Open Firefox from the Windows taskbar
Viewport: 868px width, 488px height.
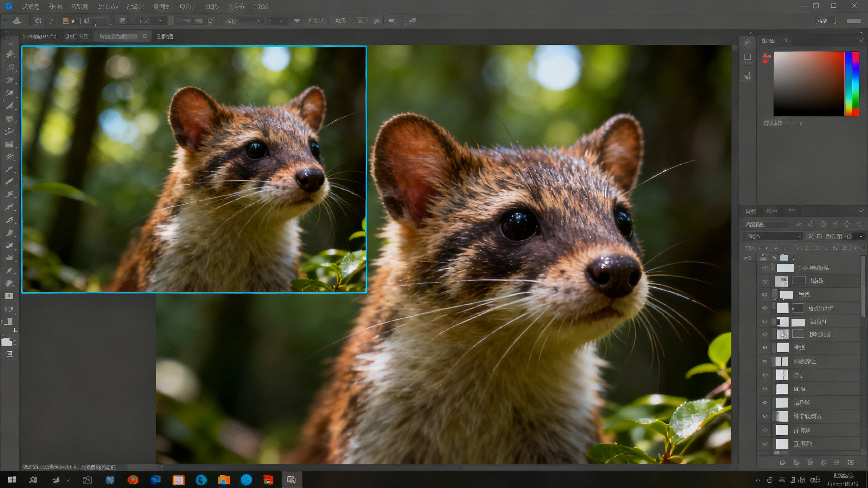(133, 480)
